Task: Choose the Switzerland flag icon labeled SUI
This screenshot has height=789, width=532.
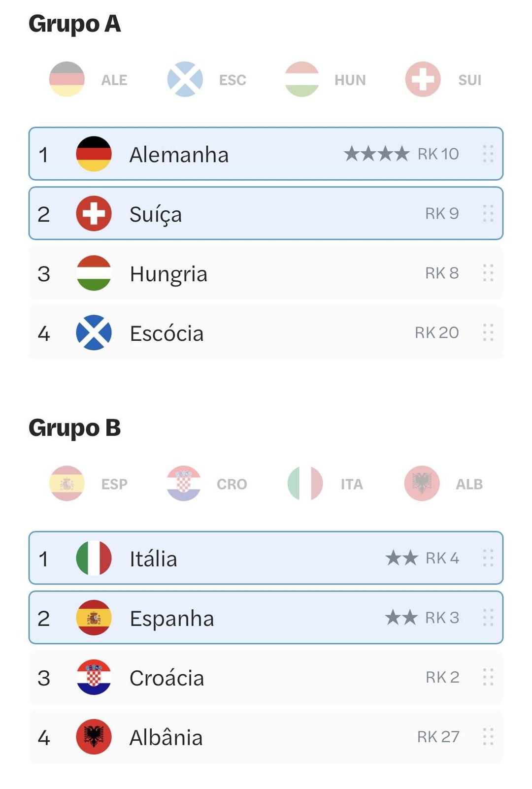Action: point(423,79)
